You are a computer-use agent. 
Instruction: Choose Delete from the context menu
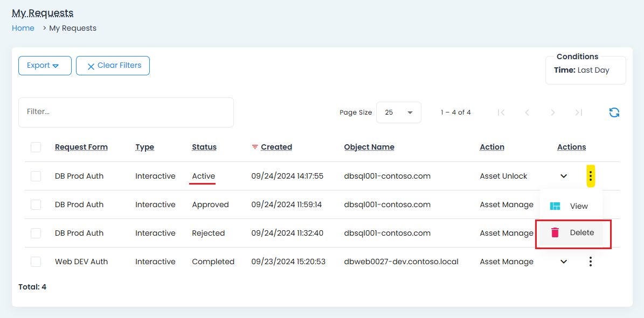581,233
